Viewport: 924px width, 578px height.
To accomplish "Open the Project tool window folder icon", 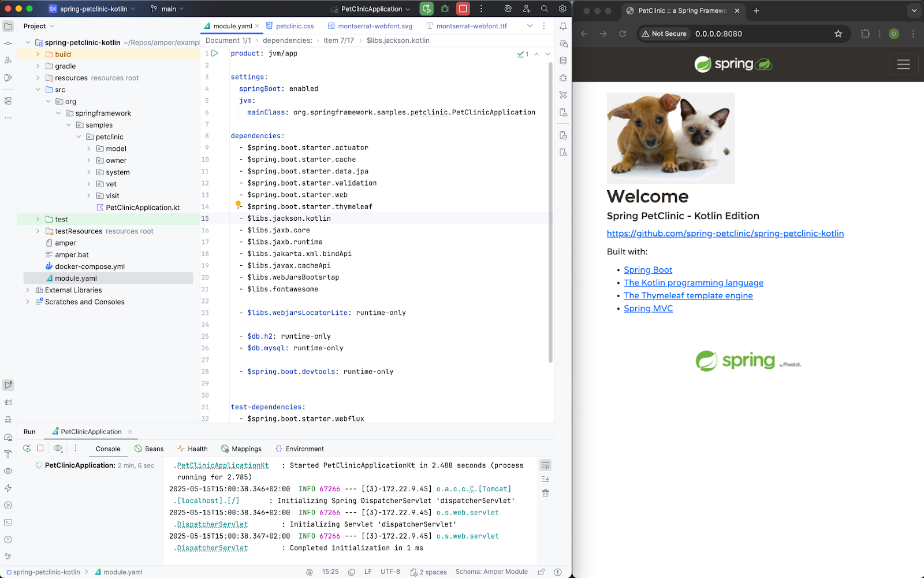I will [x=8, y=26].
